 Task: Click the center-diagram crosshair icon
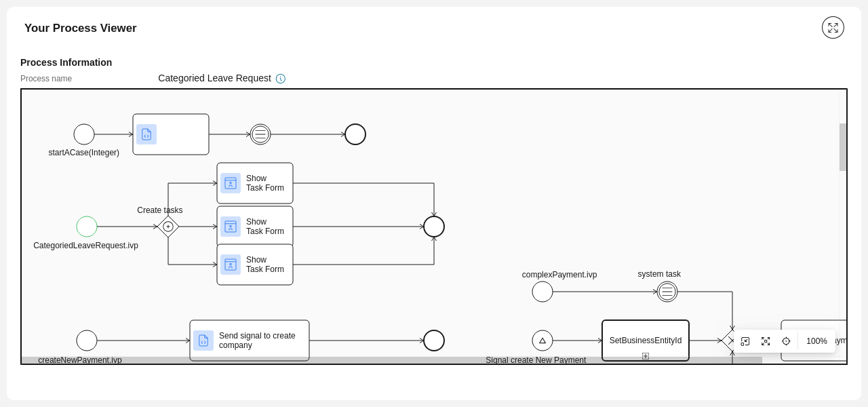click(786, 341)
